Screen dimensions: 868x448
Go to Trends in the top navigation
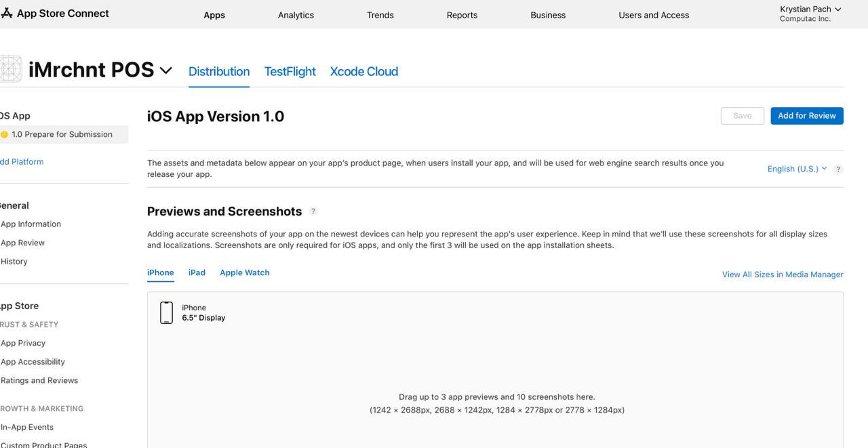tap(380, 15)
